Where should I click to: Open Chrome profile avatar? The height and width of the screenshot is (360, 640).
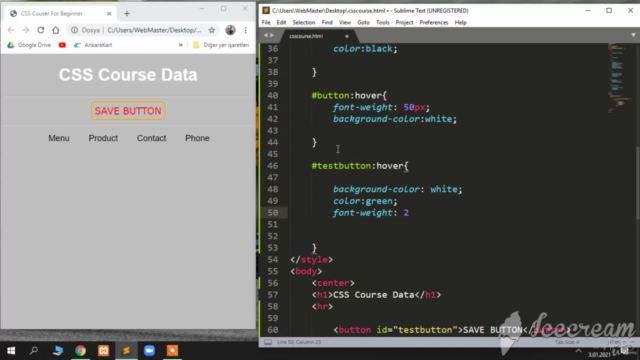[230, 30]
